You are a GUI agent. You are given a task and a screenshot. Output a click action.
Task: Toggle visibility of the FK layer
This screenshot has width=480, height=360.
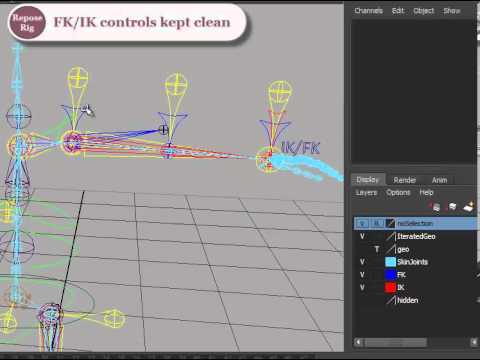tap(362, 275)
